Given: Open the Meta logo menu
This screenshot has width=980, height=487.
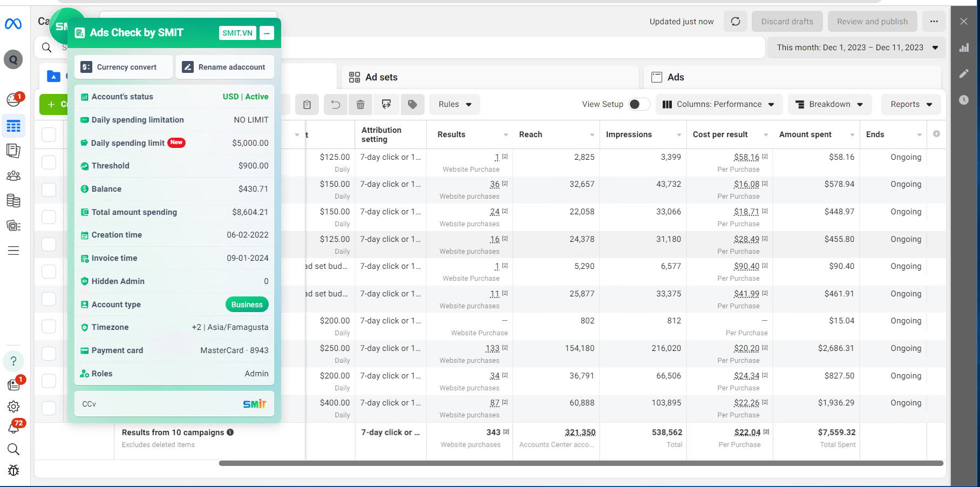Looking at the screenshot, I should 13,24.
